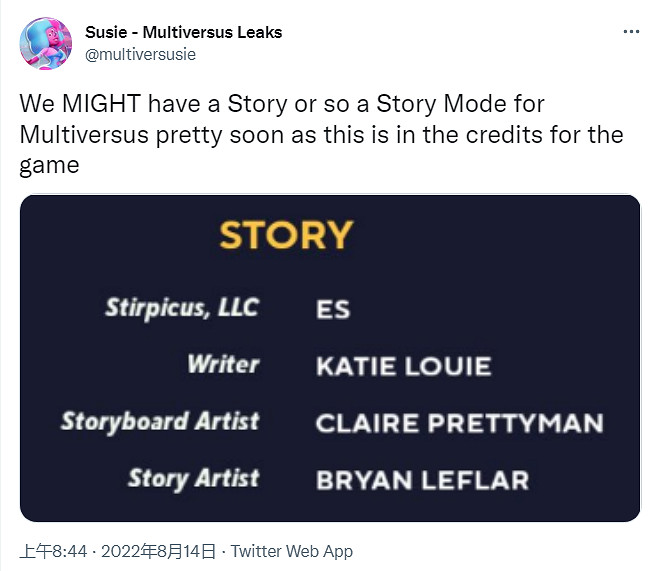Click the 2022年8月14日 date
The image size is (656, 571).
click(x=159, y=551)
